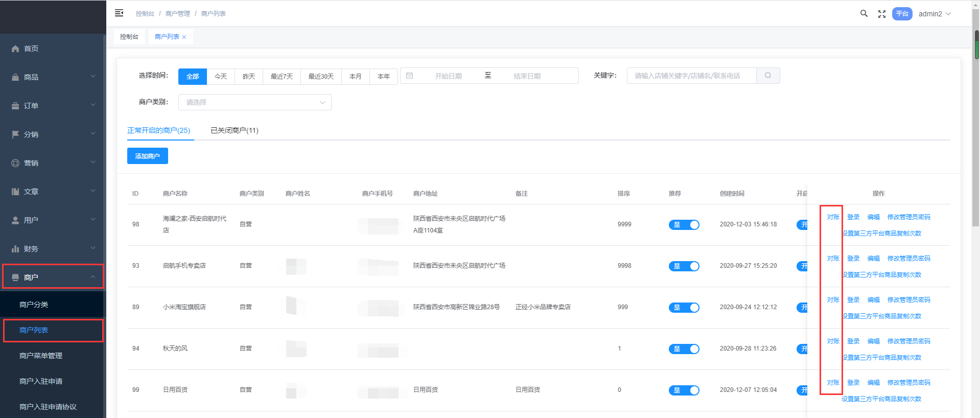Open the admin2 user dropdown
Image resolution: width=980 pixels, height=418 pixels.
tap(934, 14)
